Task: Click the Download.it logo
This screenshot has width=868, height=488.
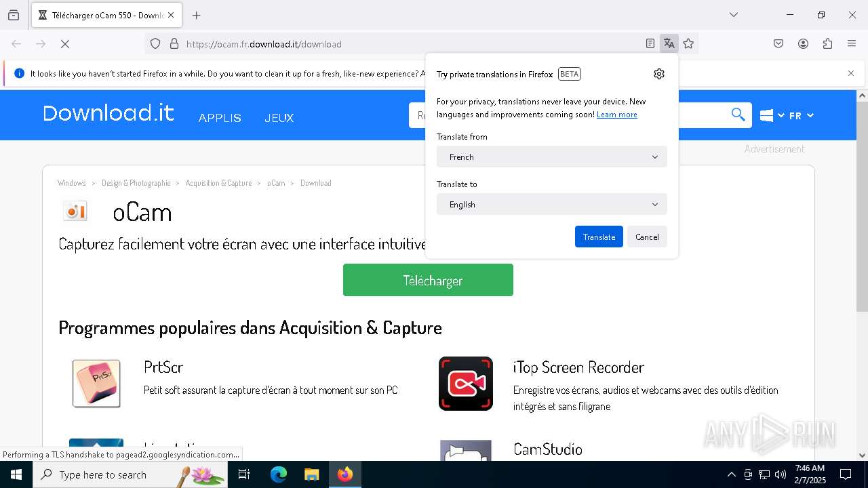Action: click(x=108, y=113)
